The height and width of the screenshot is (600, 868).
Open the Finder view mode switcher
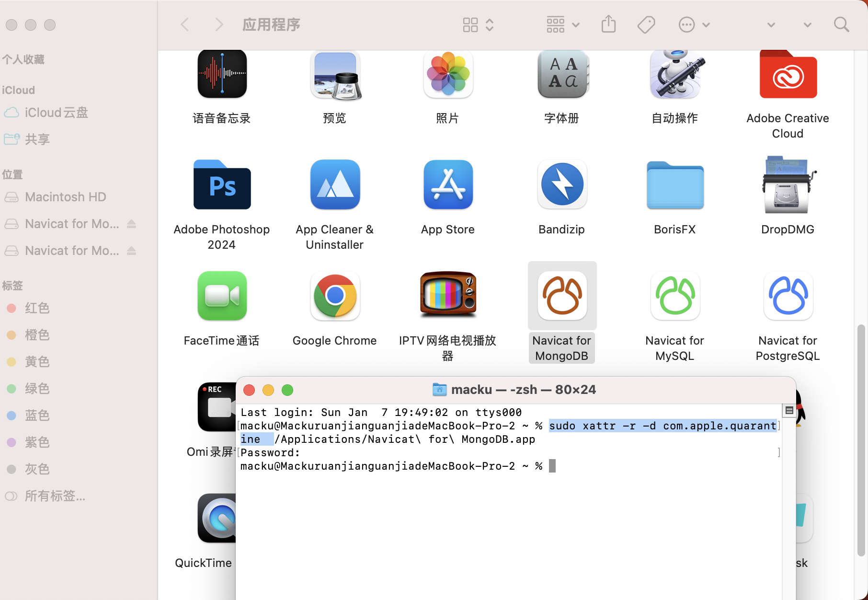click(478, 24)
